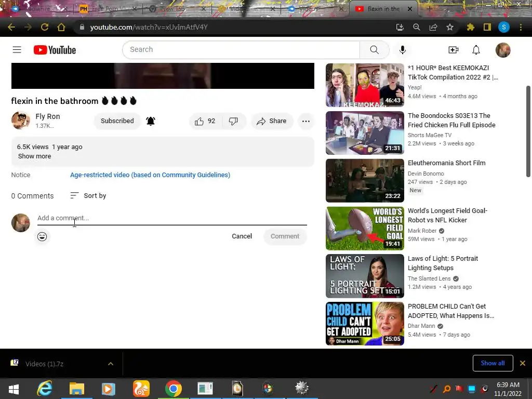532x399 pixels.
Task: View site info via the padlock icon
Action: (x=82, y=27)
